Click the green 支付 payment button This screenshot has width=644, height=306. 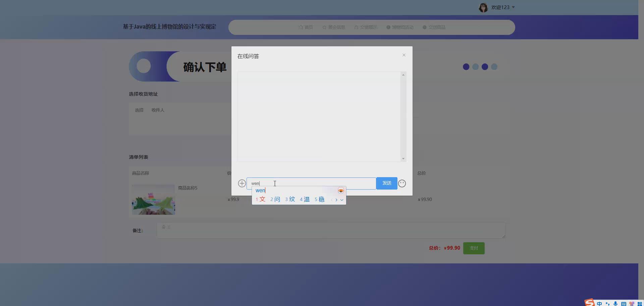(473, 248)
